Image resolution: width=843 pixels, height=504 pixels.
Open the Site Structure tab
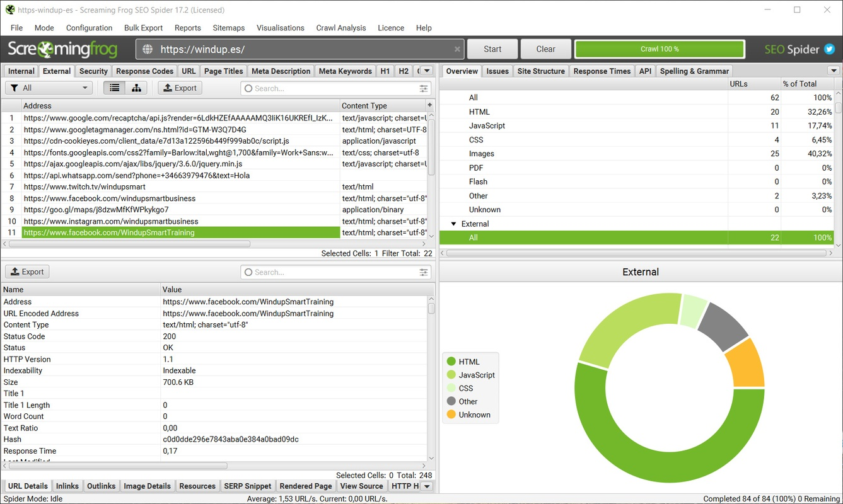pos(541,71)
